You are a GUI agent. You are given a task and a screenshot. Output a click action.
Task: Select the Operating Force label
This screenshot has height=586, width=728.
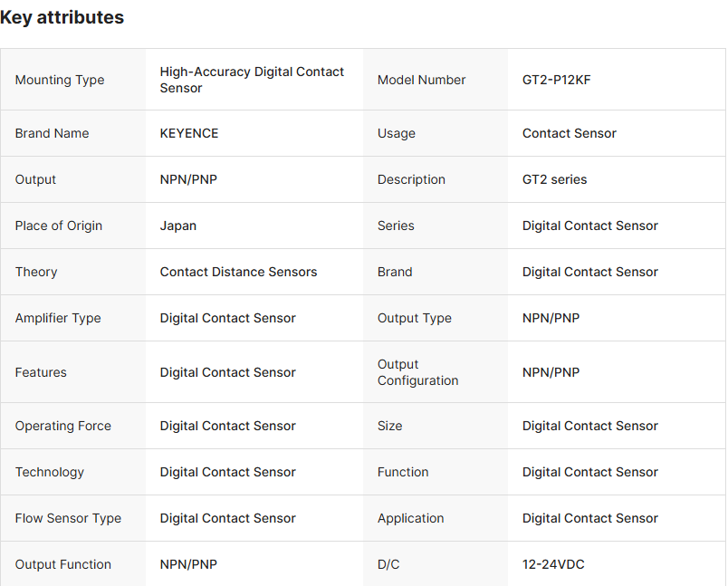pyautogui.click(x=63, y=426)
